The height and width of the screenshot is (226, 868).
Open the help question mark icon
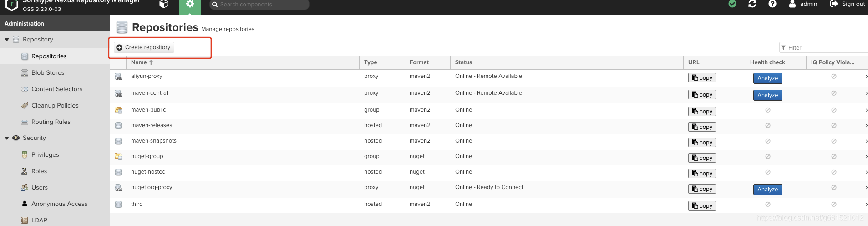coord(772,4)
